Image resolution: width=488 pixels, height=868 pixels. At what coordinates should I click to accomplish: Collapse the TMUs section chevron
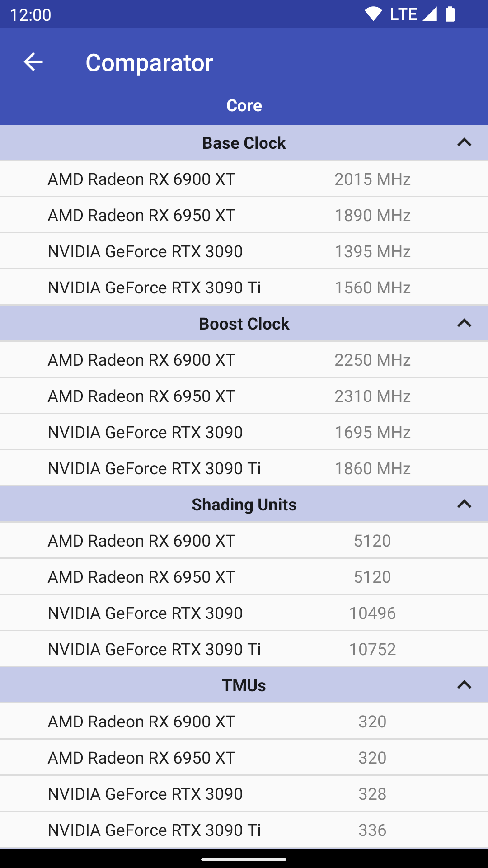[x=464, y=685]
